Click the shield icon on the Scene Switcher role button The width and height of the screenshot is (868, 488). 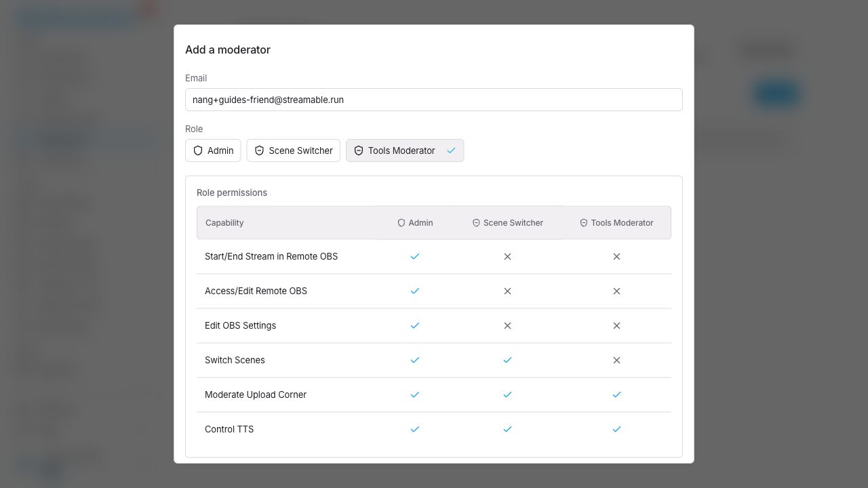click(x=259, y=150)
